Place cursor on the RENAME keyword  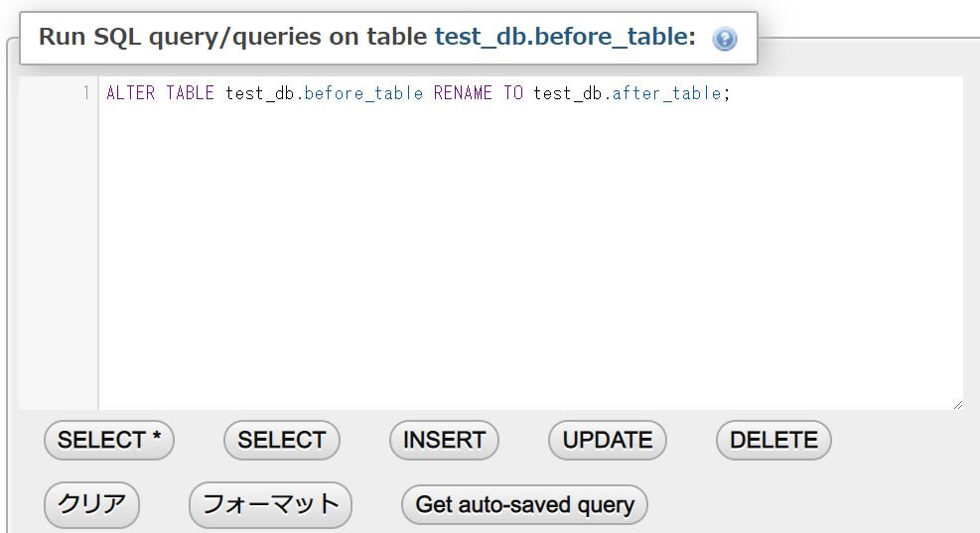coord(463,94)
